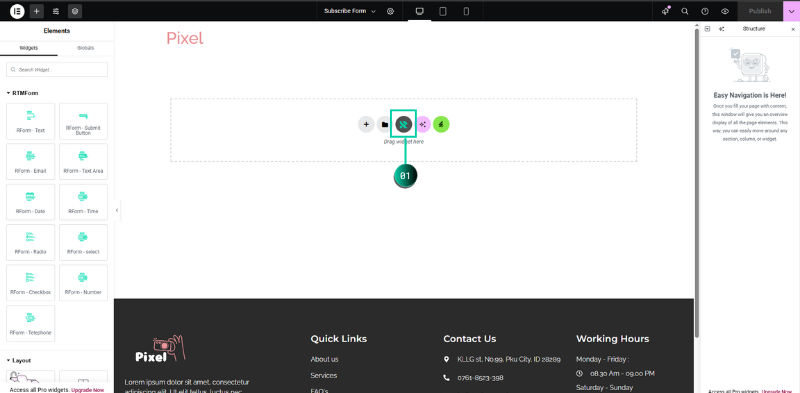Click the Publish button
The image size is (800, 393).
click(760, 11)
